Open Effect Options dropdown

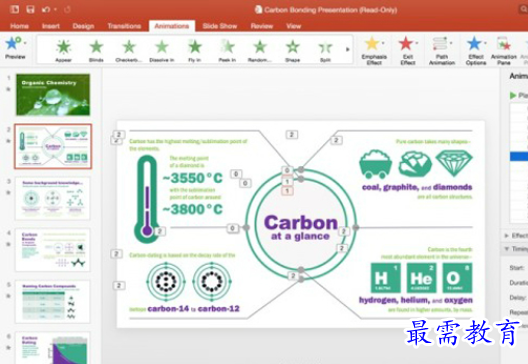point(476,51)
